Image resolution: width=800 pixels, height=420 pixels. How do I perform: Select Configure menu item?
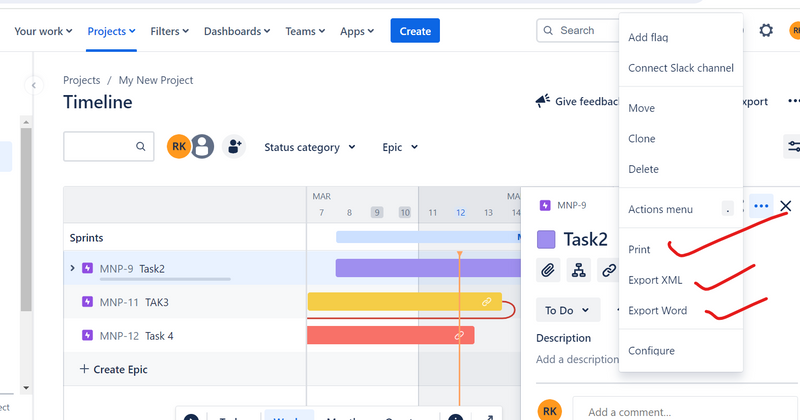click(681, 351)
